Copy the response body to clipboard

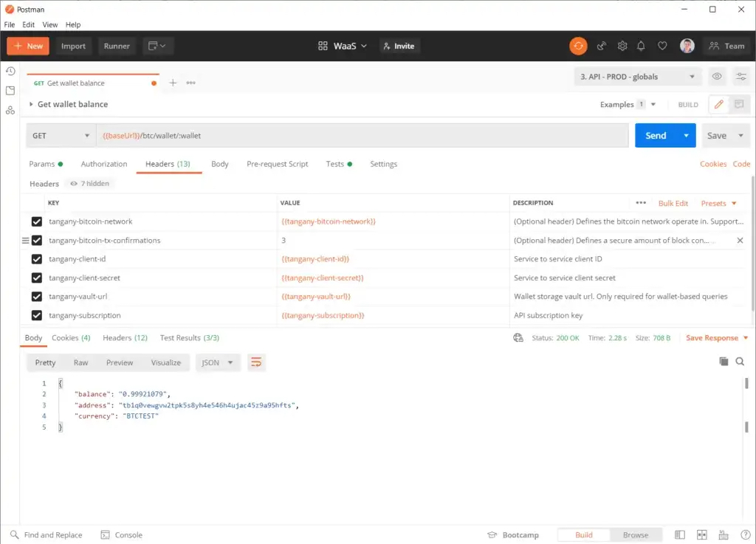pyautogui.click(x=724, y=362)
